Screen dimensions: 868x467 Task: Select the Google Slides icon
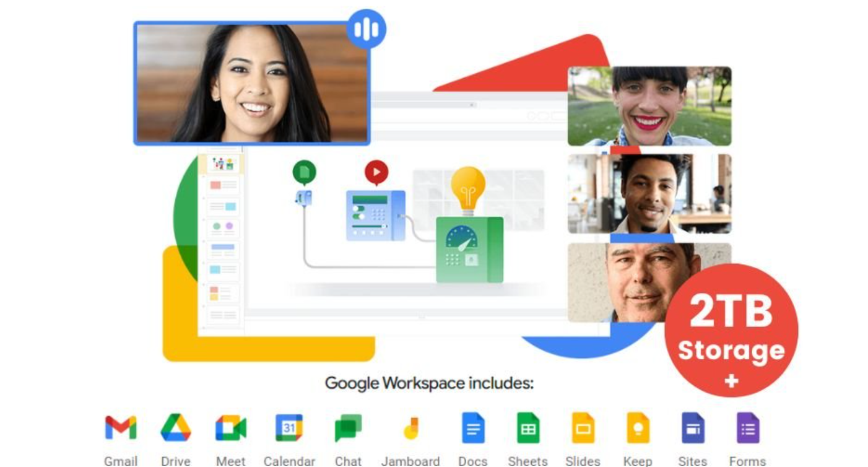coord(583,428)
